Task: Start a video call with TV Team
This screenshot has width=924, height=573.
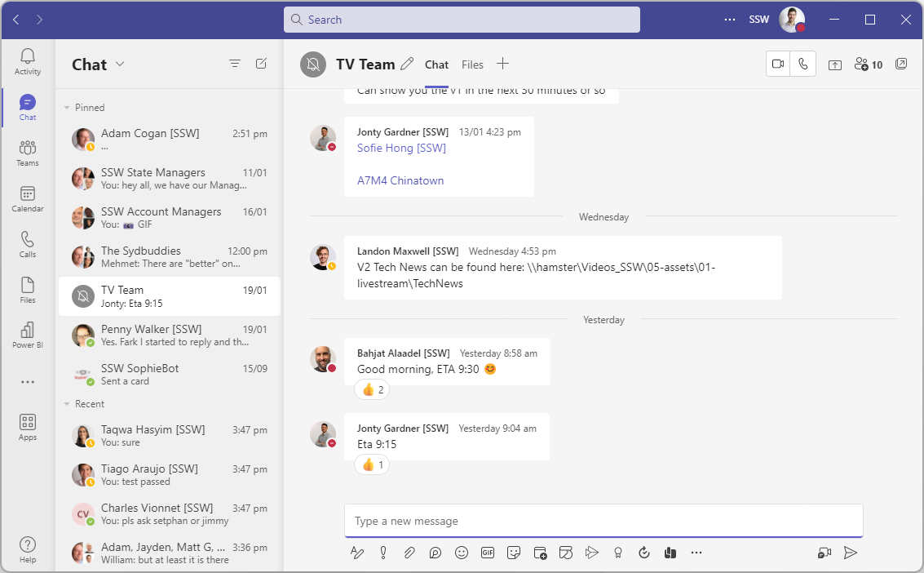Action: [778, 64]
